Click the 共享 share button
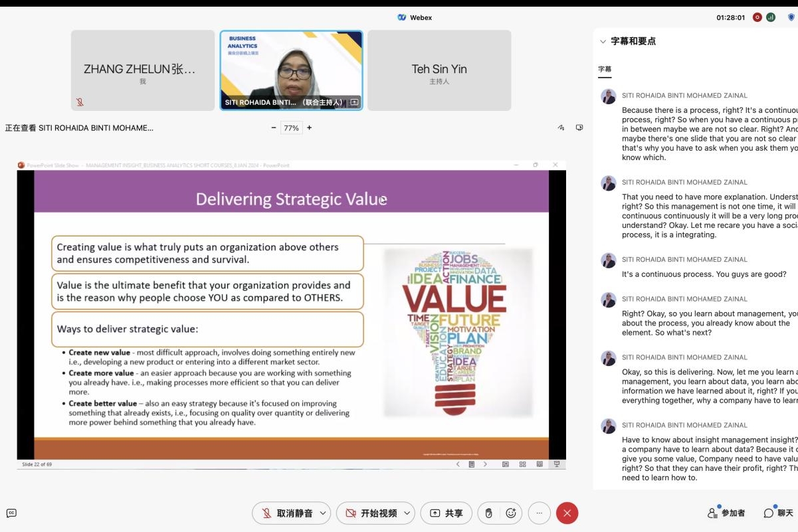The width and height of the screenshot is (798, 532). (x=447, y=513)
